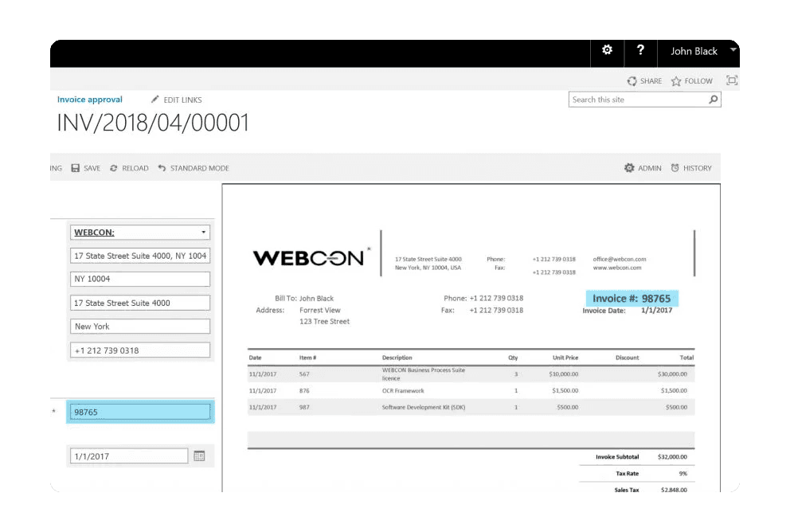Viewport: 790px width, 532px height.
Task: Toggle focus on content fullscreen icon
Action: pyautogui.click(x=732, y=80)
